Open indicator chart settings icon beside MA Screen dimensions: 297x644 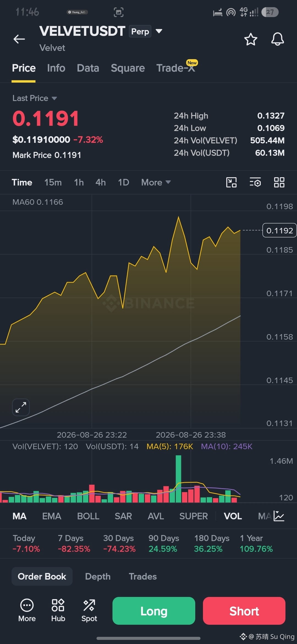279,516
